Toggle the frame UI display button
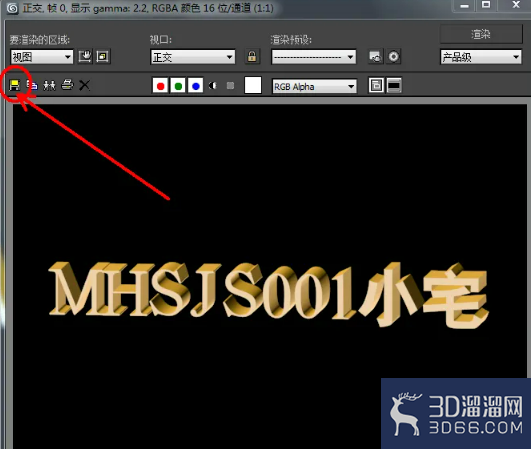Screen dimensions: 531x449 [394, 85]
